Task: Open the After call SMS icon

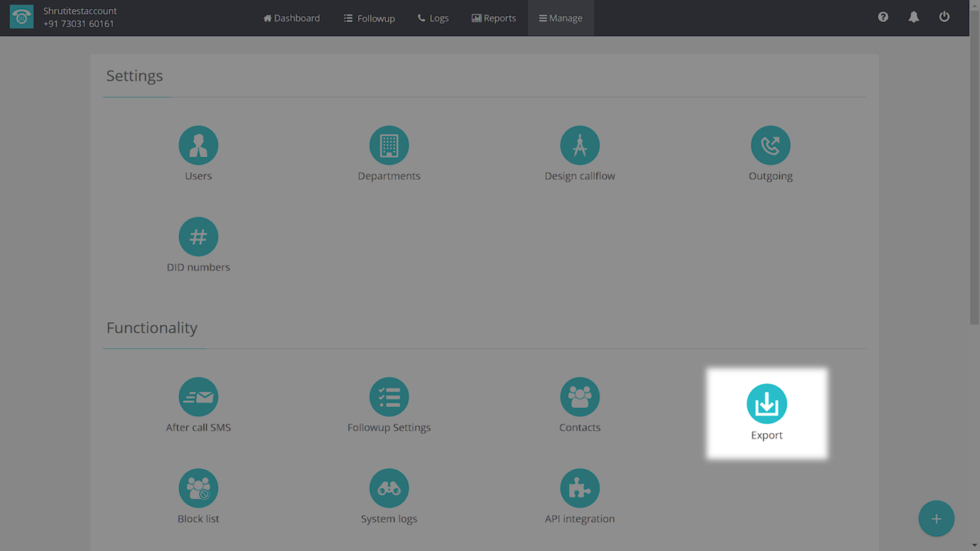Action: 198,397
